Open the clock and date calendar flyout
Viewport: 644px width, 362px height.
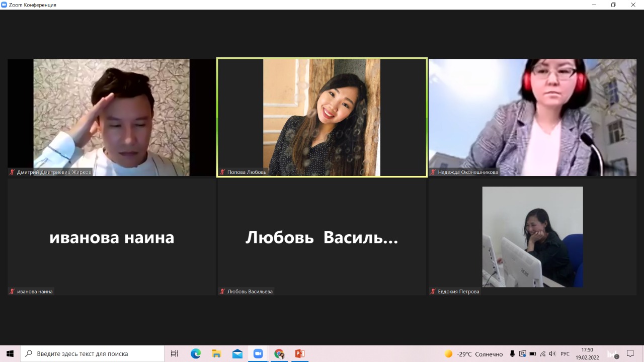[x=587, y=353]
